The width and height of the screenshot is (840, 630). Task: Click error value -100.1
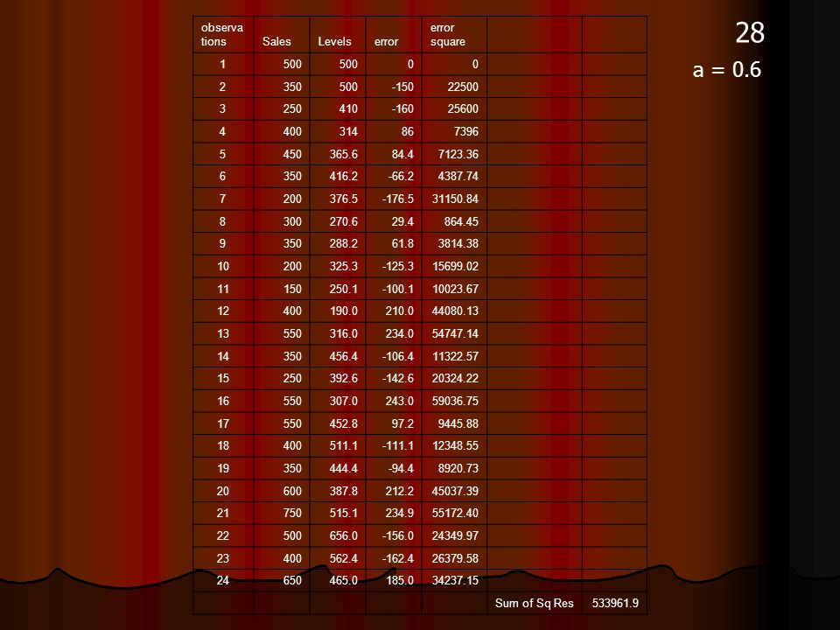click(x=398, y=290)
